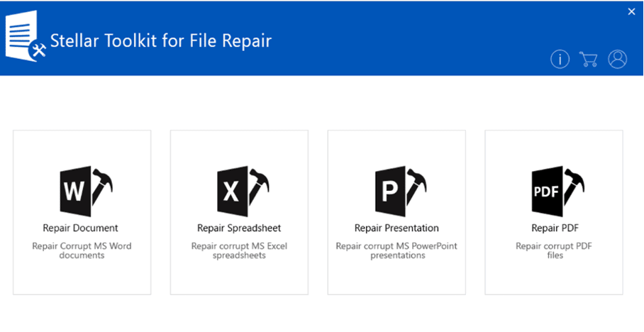
Task: Close the Stellar Toolkit window
Action: pyautogui.click(x=632, y=12)
